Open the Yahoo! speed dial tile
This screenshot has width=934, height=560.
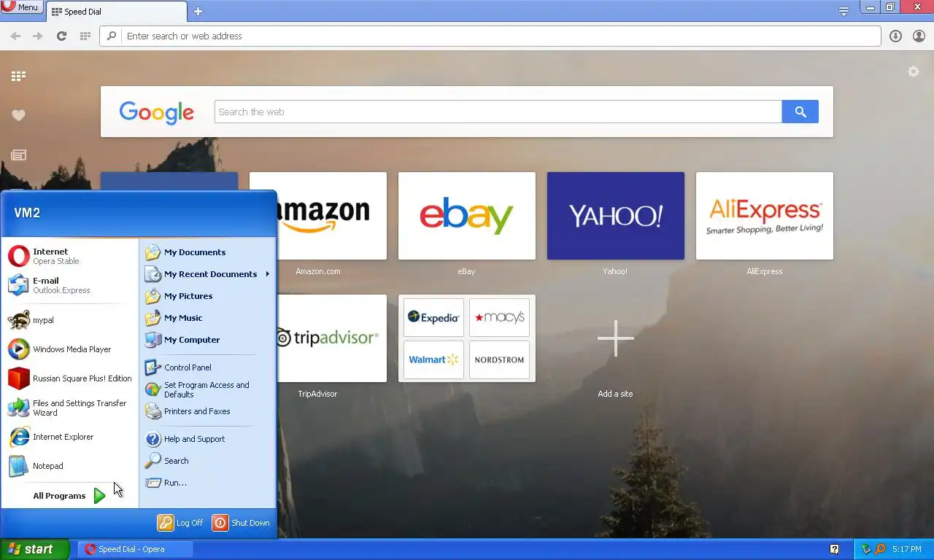pos(616,216)
